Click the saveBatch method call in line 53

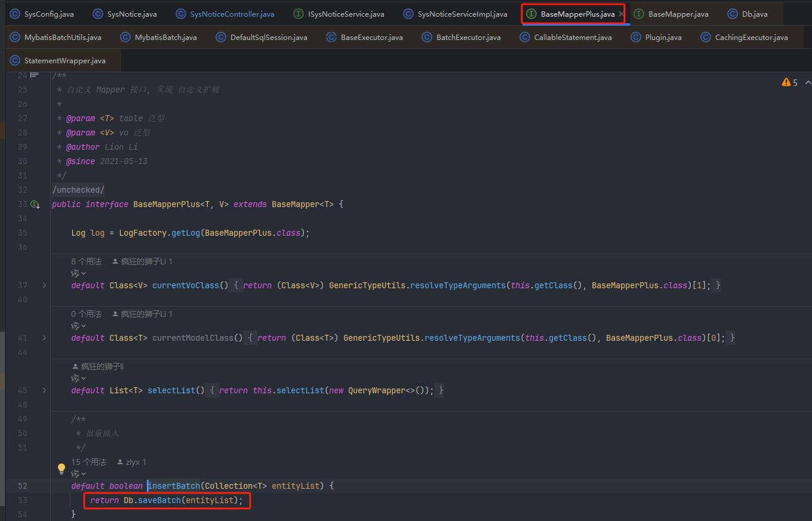[x=159, y=501]
